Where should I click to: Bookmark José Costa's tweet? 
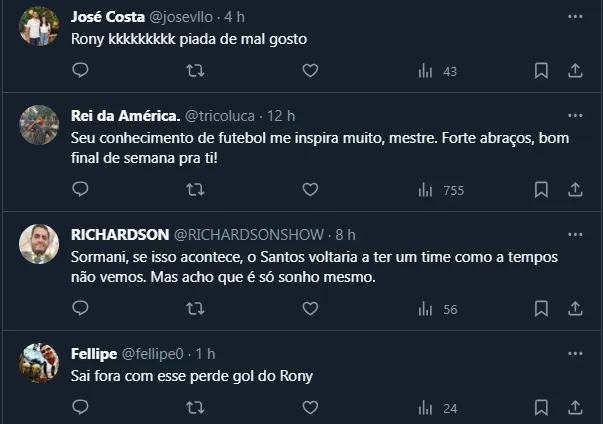tap(541, 71)
